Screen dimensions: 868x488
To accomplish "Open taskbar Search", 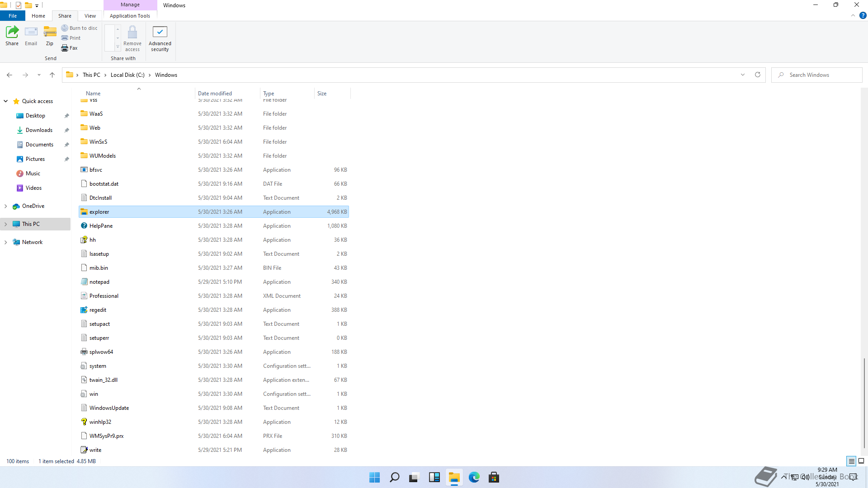I will coord(394,477).
